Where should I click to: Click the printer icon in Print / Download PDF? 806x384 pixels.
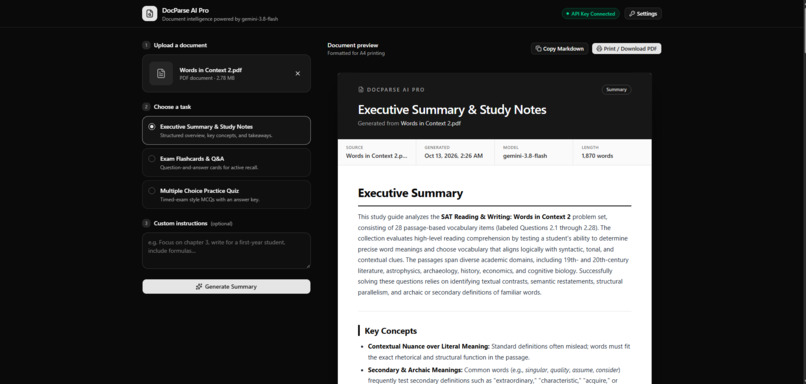[x=599, y=49]
